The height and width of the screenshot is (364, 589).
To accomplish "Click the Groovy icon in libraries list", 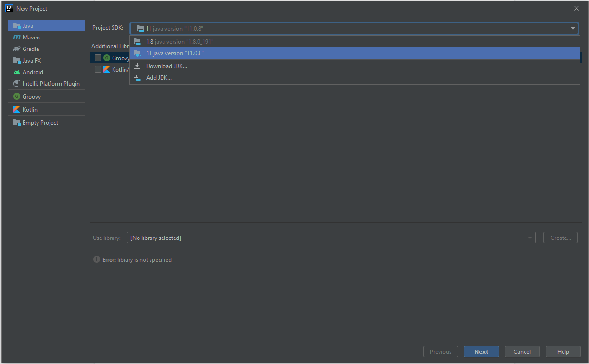I will (x=107, y=58).
